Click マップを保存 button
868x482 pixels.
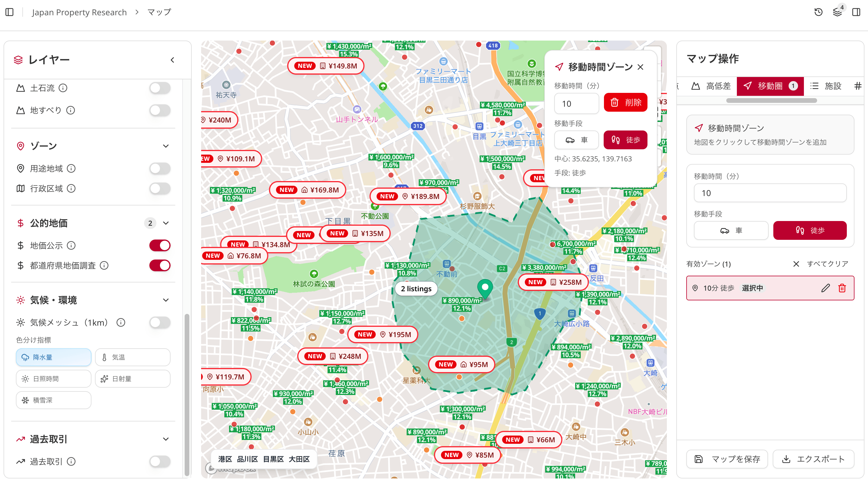coord(727,459)
